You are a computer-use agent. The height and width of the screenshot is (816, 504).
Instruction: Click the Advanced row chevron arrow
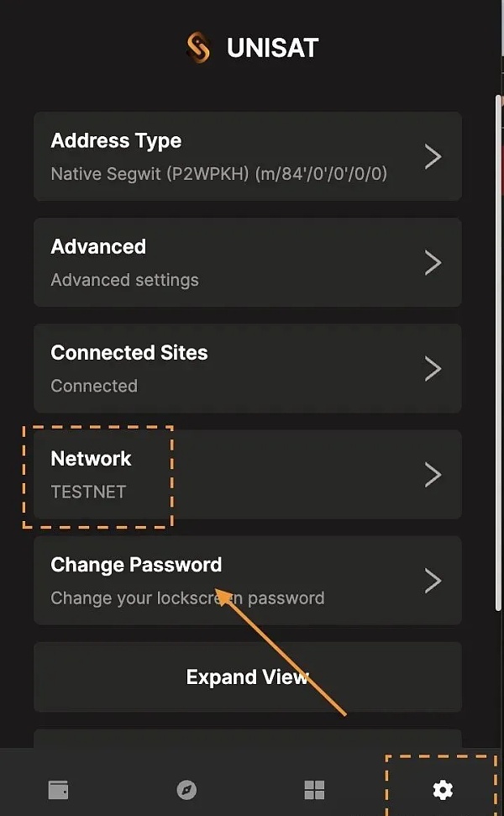(x=433, y=262)
